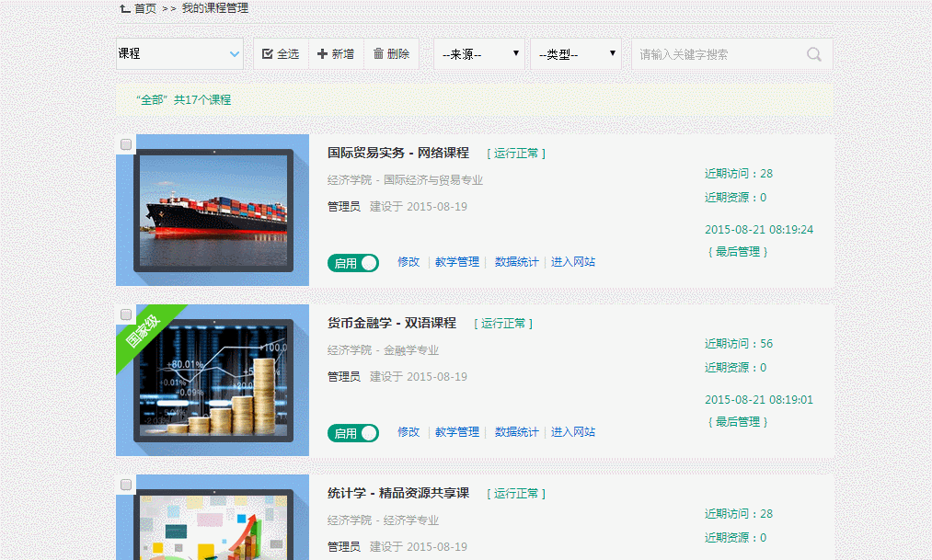The image size is (932, 560).
Task: Click the plus icon to add course
Action: coord(322,54)
